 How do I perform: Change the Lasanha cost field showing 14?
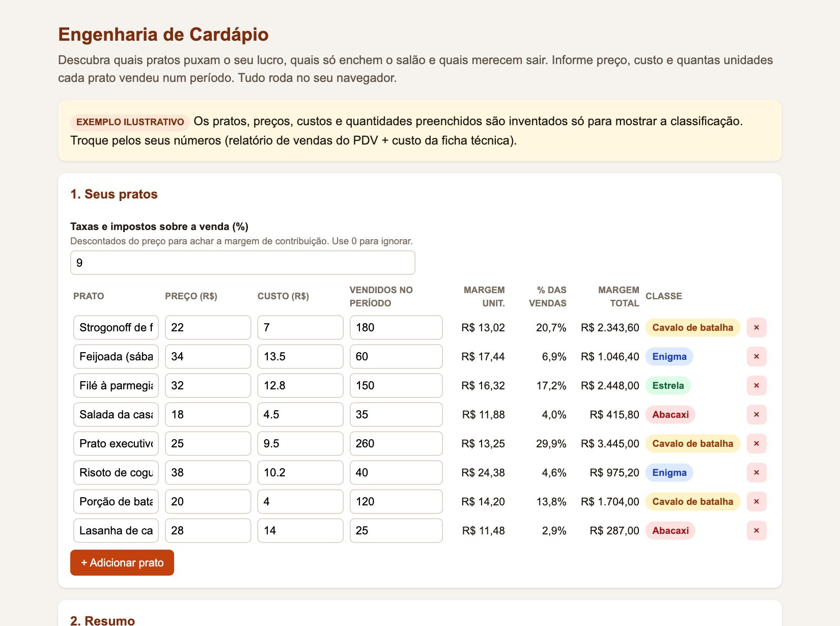300,530
